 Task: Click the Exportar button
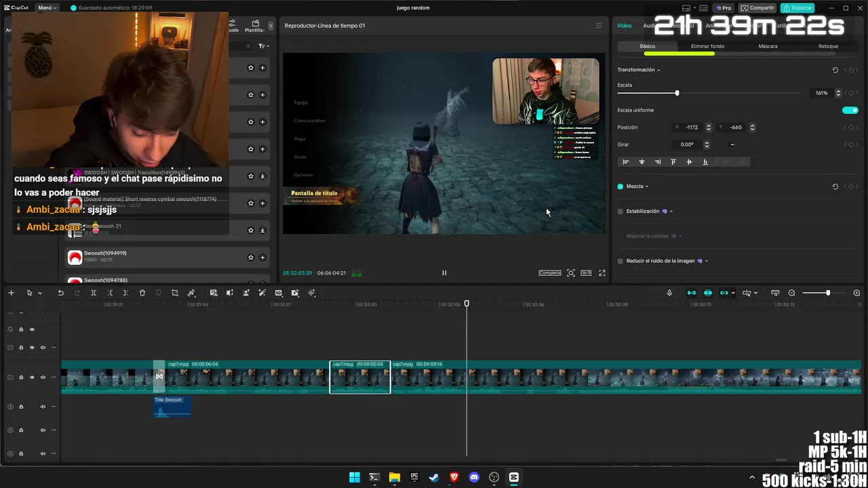point(797,7)
